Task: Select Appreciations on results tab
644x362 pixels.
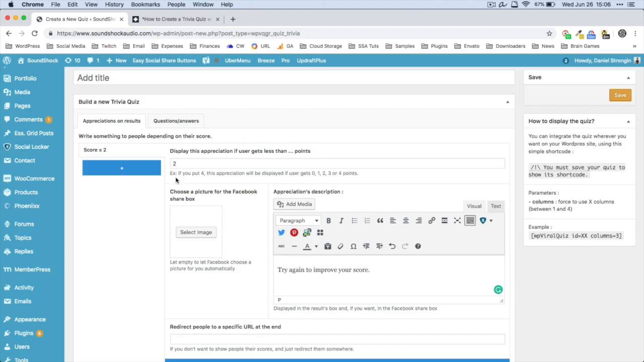Action: 112,121
